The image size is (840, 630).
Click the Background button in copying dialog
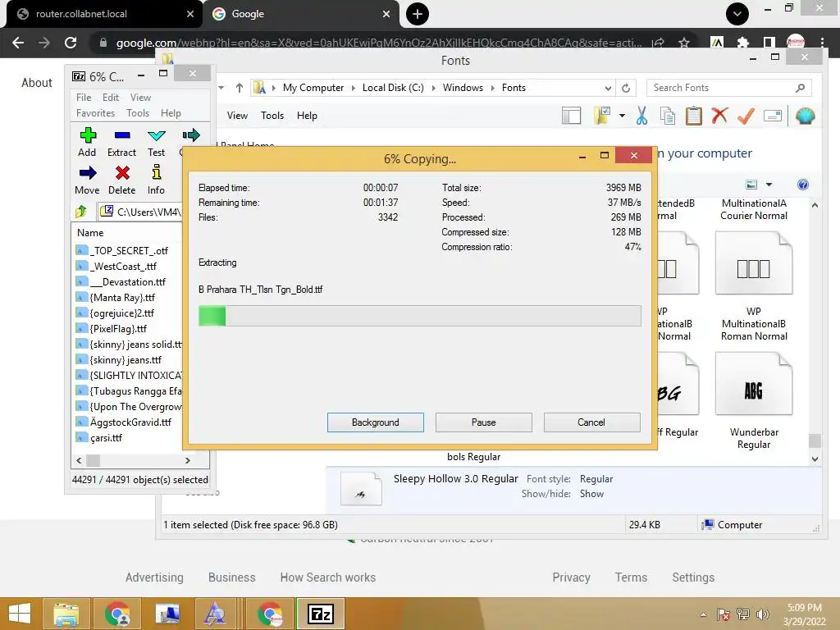coord(376,422)
